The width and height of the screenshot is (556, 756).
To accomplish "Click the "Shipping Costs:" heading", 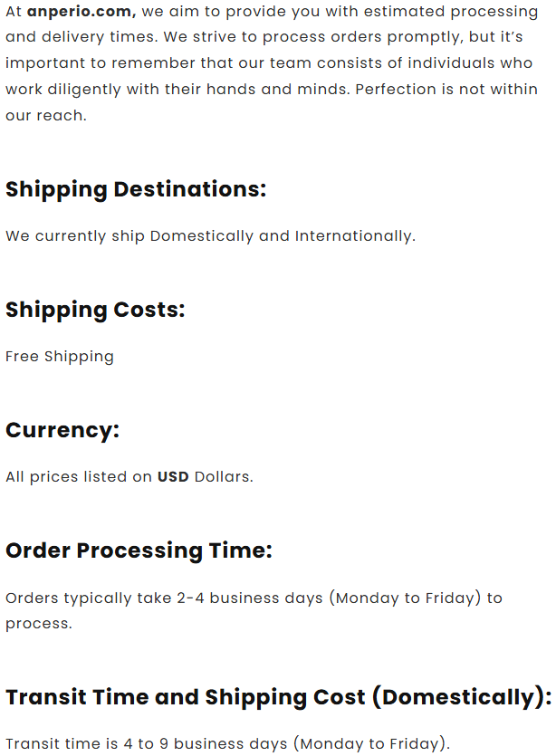I will tap(95, 310).
